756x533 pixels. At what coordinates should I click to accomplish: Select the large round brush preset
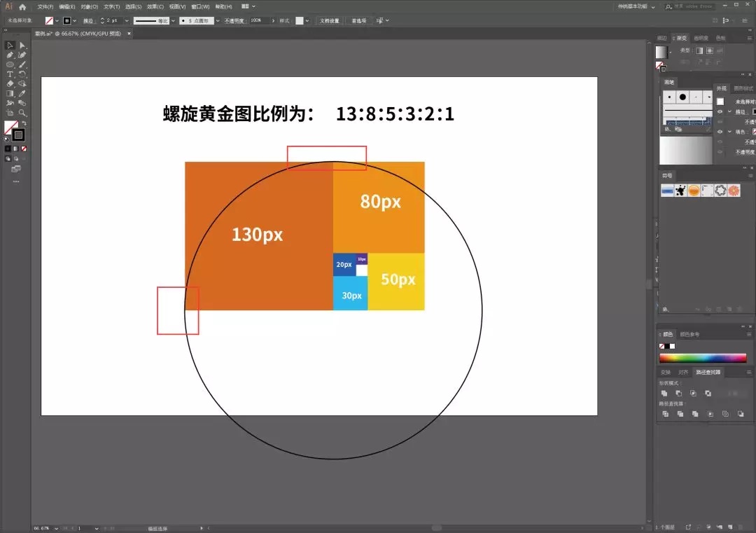tap(682, 97)
